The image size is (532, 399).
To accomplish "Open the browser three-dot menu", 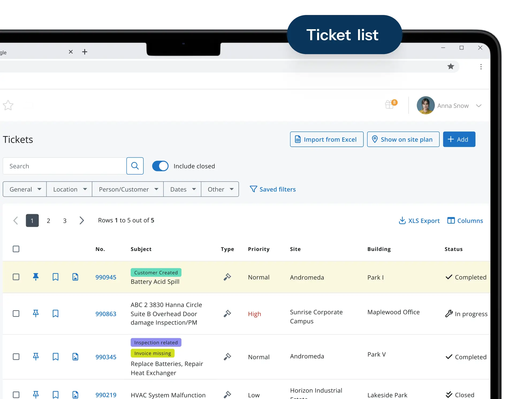I will (481, 67).
